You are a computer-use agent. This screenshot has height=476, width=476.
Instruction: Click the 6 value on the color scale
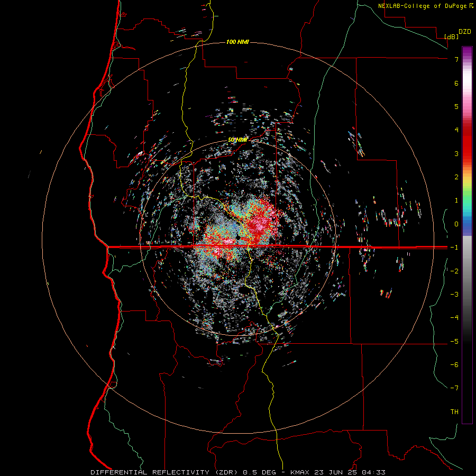point(456,83)
